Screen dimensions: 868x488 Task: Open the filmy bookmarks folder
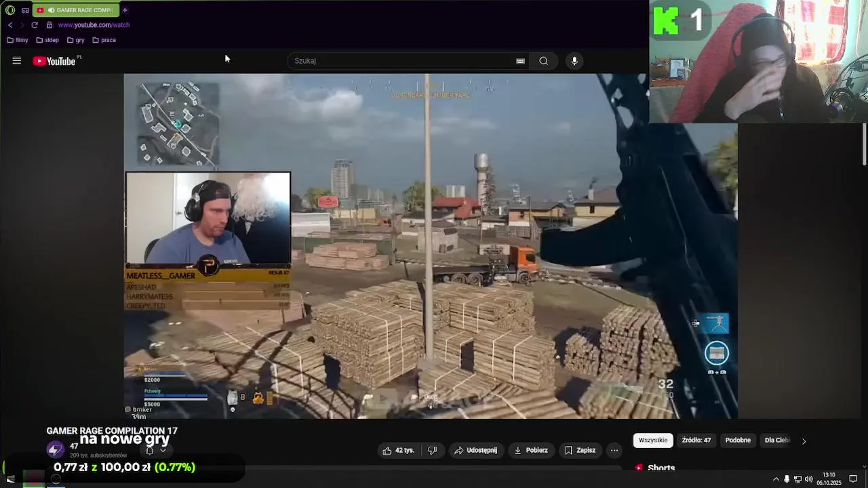coord(18,40)
